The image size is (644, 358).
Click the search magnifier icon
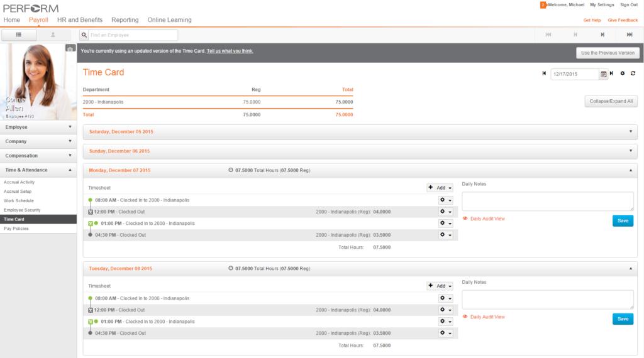click(x=84, y=35)
